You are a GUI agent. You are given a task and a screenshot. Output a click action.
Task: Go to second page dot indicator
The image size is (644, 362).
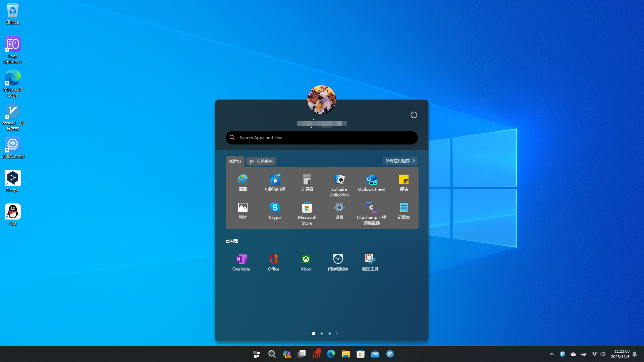coord(322,334)
